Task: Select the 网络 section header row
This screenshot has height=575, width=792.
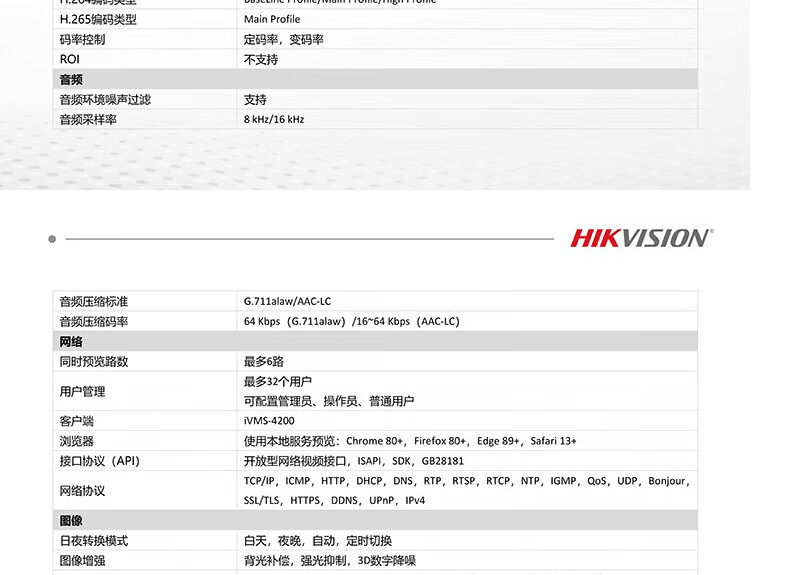Action: tap(374, 341)
